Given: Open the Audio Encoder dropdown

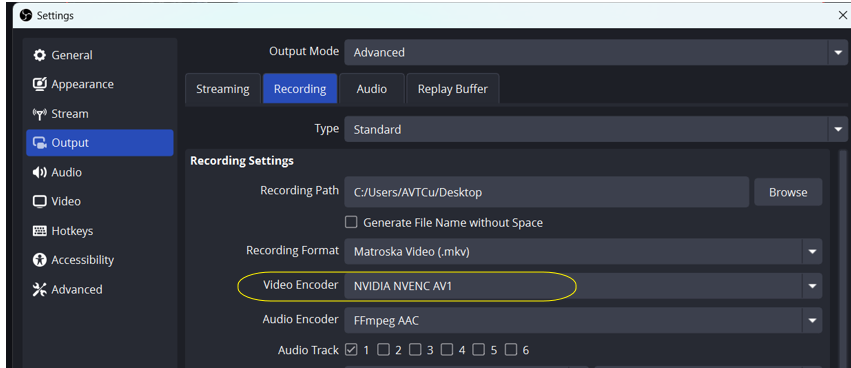Looking at the screenshot, I should [x=583, y=321].
